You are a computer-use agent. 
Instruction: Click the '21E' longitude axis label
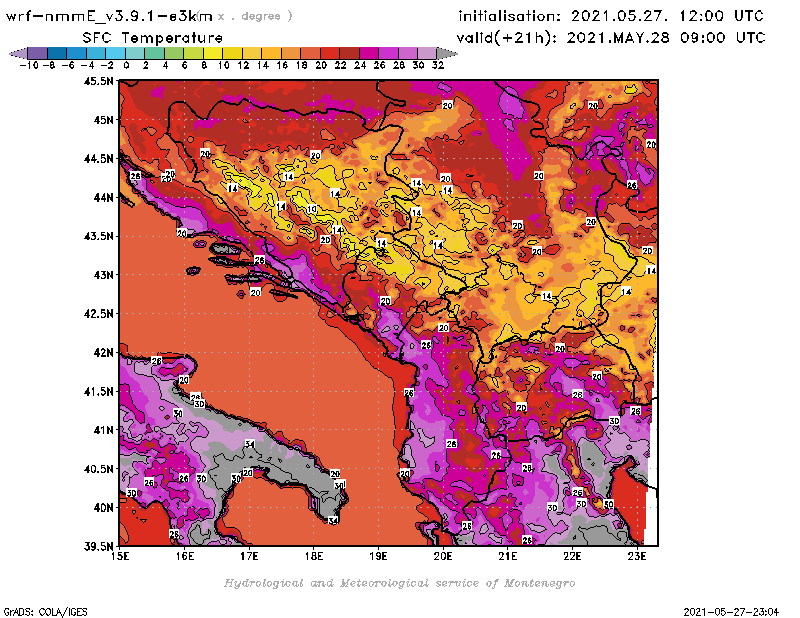pyautogui.click(x=508, y=556)
